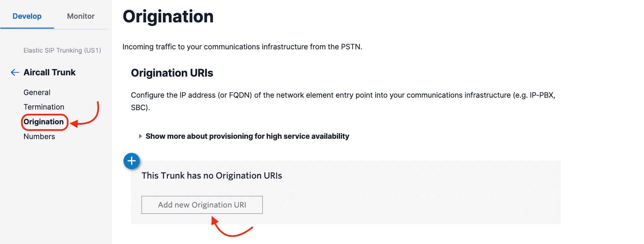Expand the provisioning details disclosure triangle

click(x=140, y=136)
